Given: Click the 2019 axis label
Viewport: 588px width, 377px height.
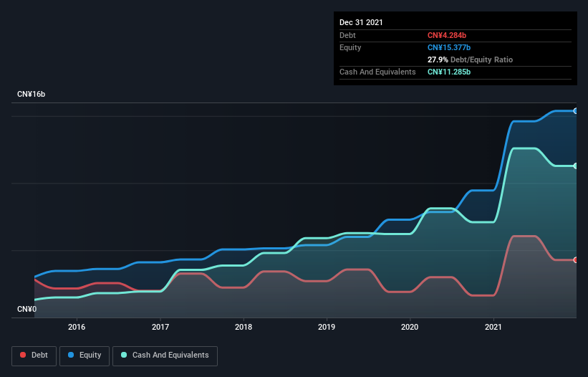Looking at the screenshot, I should (327, 327).
